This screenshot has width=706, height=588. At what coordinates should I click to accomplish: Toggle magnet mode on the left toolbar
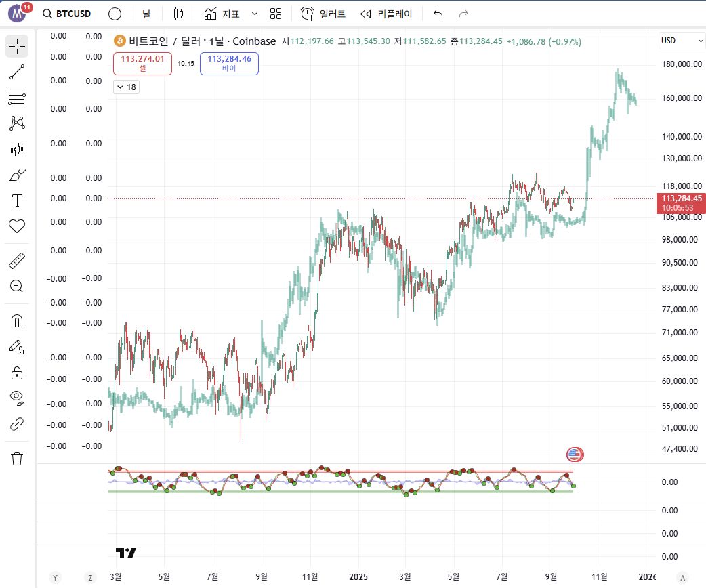point(17,320)
